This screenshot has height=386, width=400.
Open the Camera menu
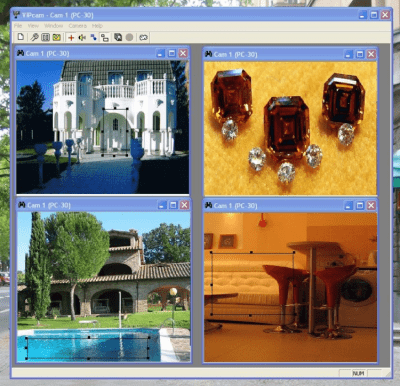tap(78, 26)
